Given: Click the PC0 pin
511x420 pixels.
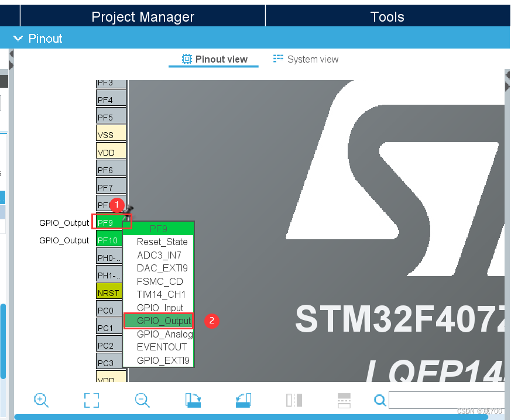Looking at the screenshot, I should 109,309.
